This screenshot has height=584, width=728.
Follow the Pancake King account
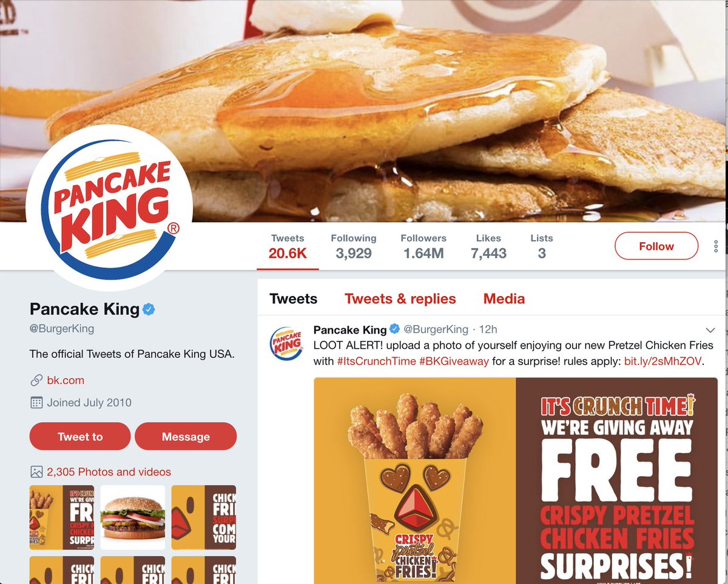click(656, 246)
